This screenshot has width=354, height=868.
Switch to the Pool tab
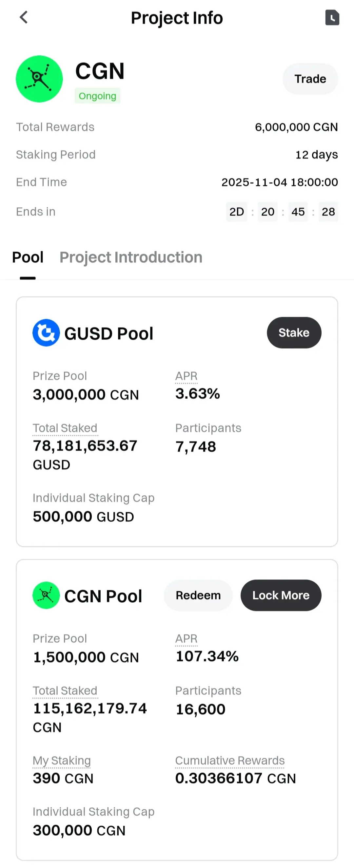point(28,257)
